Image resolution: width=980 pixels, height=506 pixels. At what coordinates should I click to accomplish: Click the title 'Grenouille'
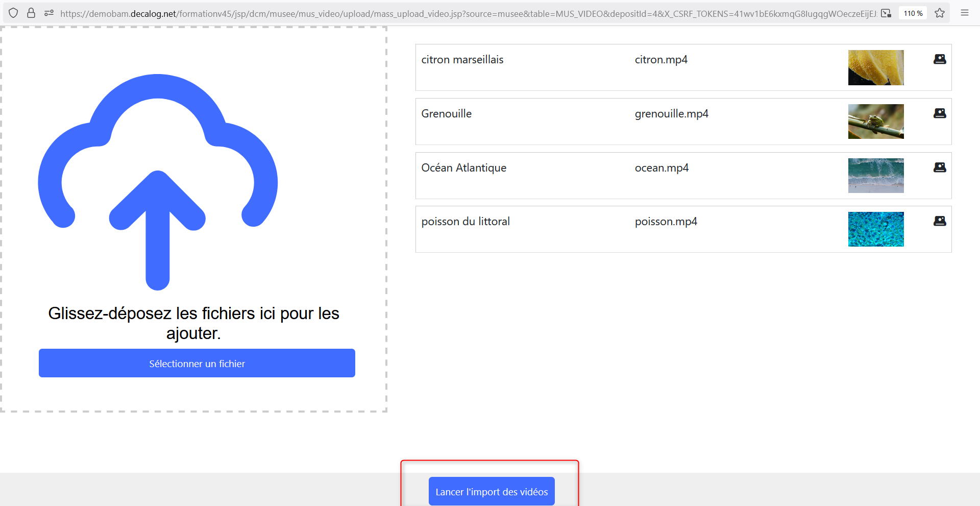pyautogui.click(x=447, y=114)
